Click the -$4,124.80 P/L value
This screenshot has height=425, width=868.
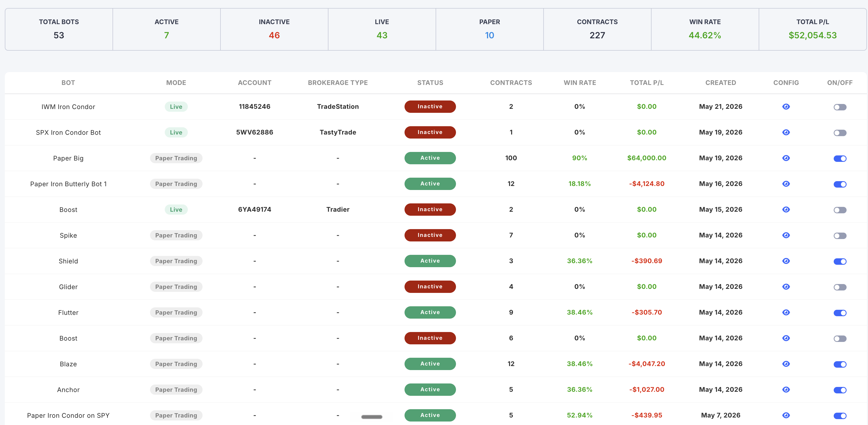647,184
